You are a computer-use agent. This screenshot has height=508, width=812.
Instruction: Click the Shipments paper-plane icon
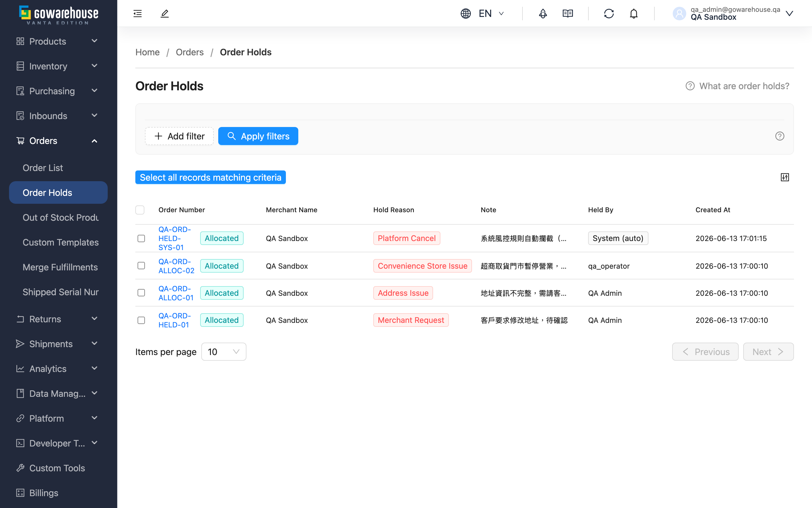(20, 344)
